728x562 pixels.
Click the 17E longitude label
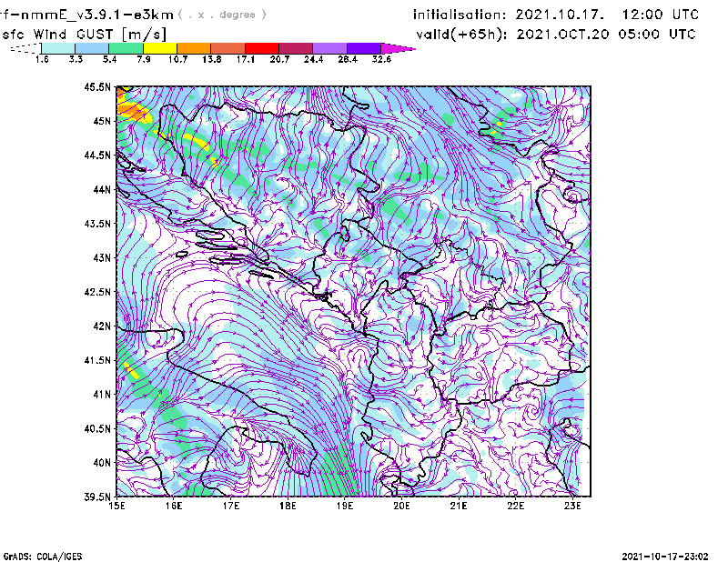click(x=231, y=506)
